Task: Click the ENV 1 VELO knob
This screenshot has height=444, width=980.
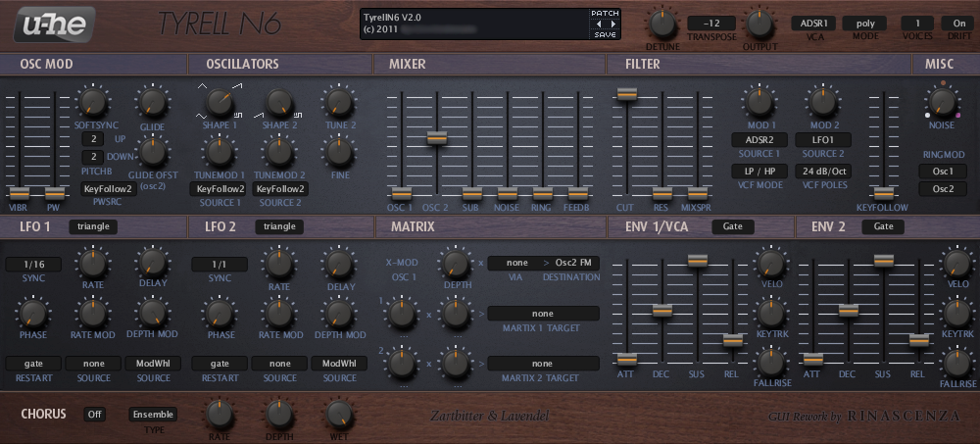Action: (x=771, y=264)
